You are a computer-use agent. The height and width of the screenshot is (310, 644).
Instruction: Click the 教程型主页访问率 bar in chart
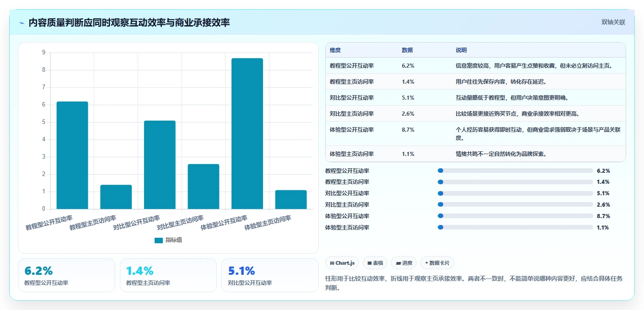click(116, 197)
